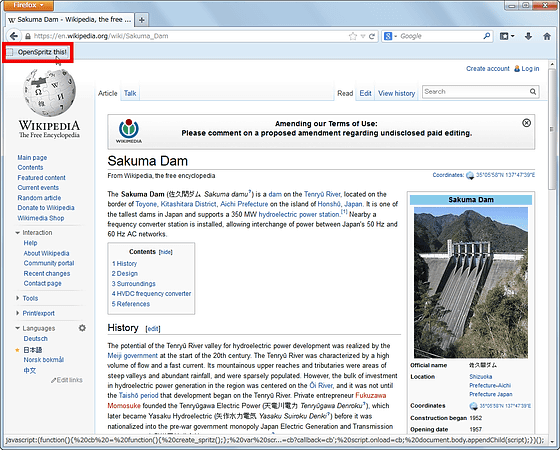
Task: Reload the page with the refresh icon
Action: [x=372, y=36]
